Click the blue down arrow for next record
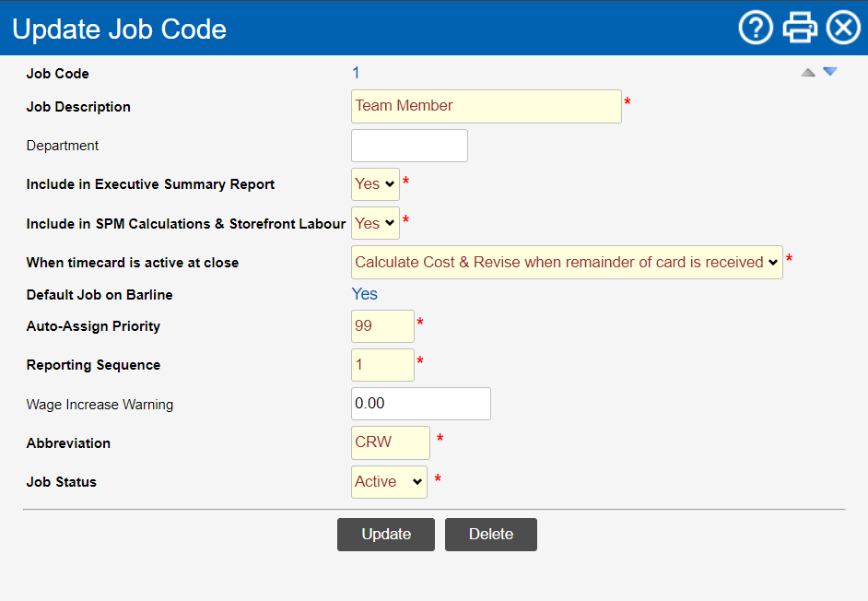Image resolution: width=868 pixels, height=601 pixels. tap(829, 72)
